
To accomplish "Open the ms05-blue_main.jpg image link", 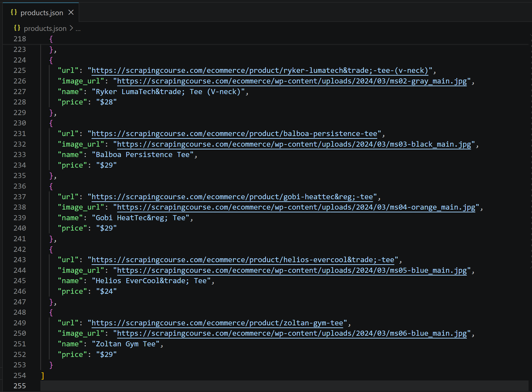I will point(292,270).
